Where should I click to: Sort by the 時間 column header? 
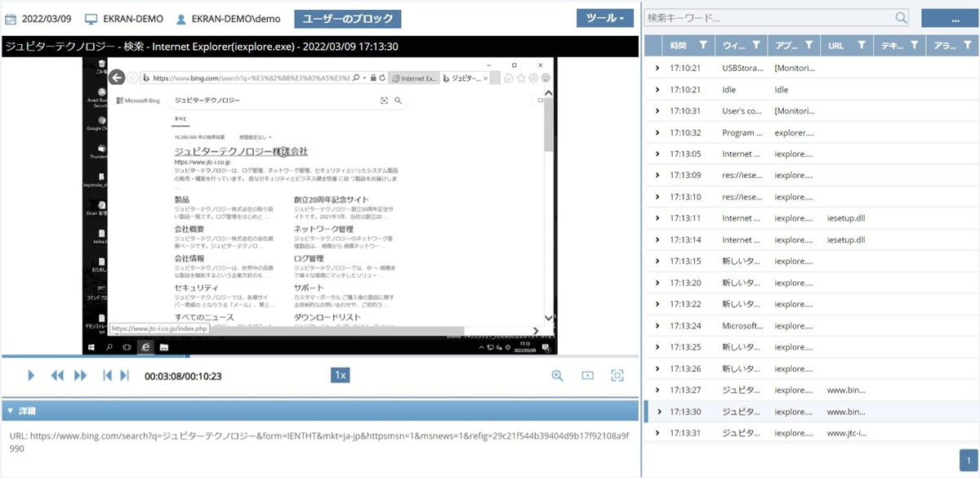click(679, 46)
